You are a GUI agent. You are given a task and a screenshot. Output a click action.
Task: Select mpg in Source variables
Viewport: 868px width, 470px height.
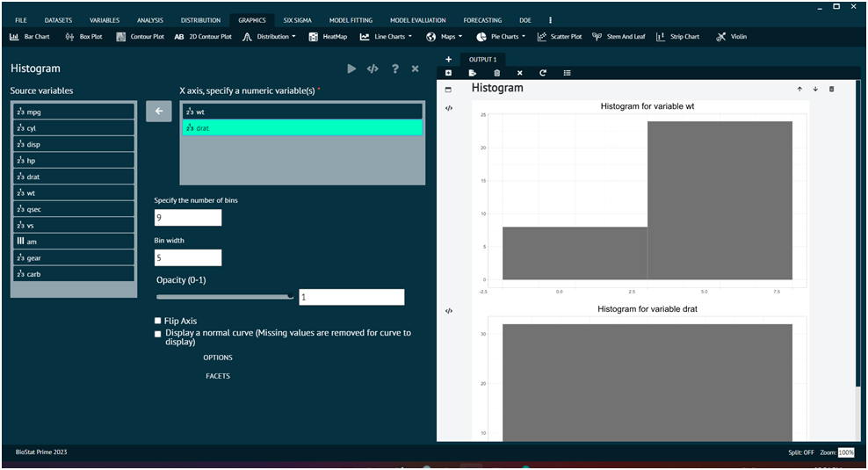(x=74, y=112)
